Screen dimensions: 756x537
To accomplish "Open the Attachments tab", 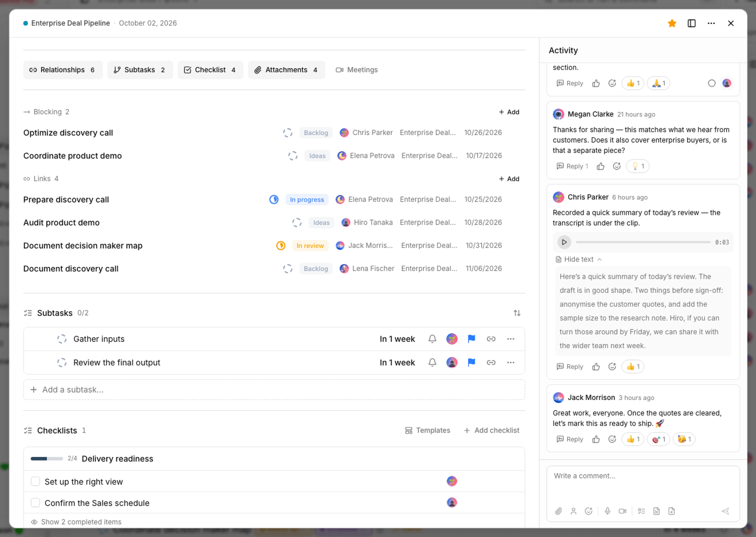I will (x=286, y=70).
